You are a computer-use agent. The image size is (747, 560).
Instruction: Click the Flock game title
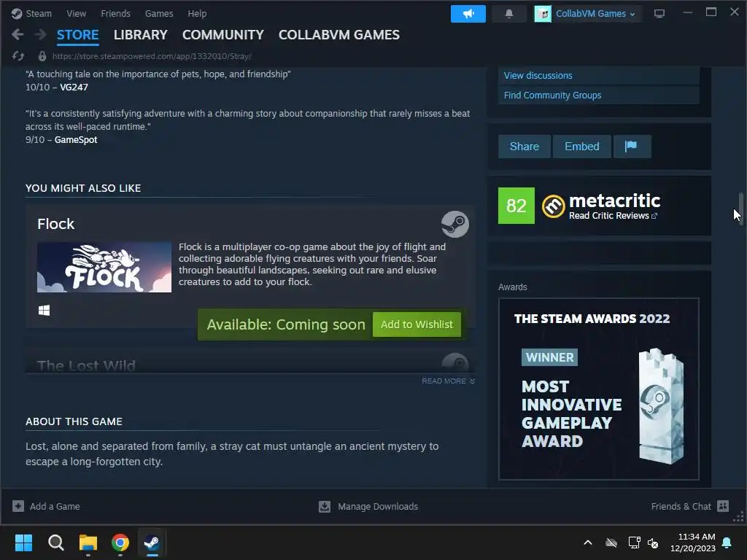coord(55,224)
